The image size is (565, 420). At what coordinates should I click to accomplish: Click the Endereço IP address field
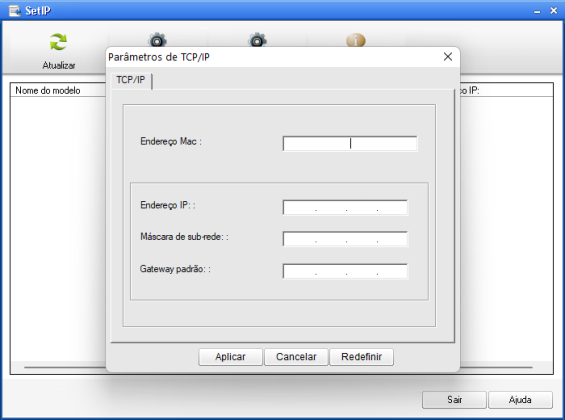point(345,207)
